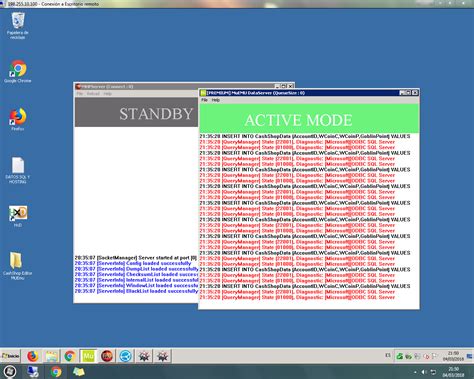Open Chrome from the remote taskbar
474x379 pixels.
coord(70,356)
